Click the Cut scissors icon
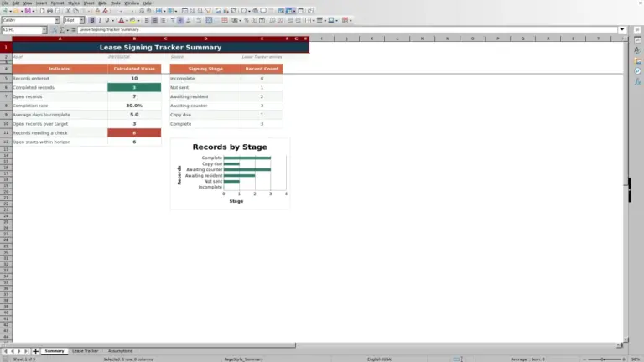 click(68, 11)
